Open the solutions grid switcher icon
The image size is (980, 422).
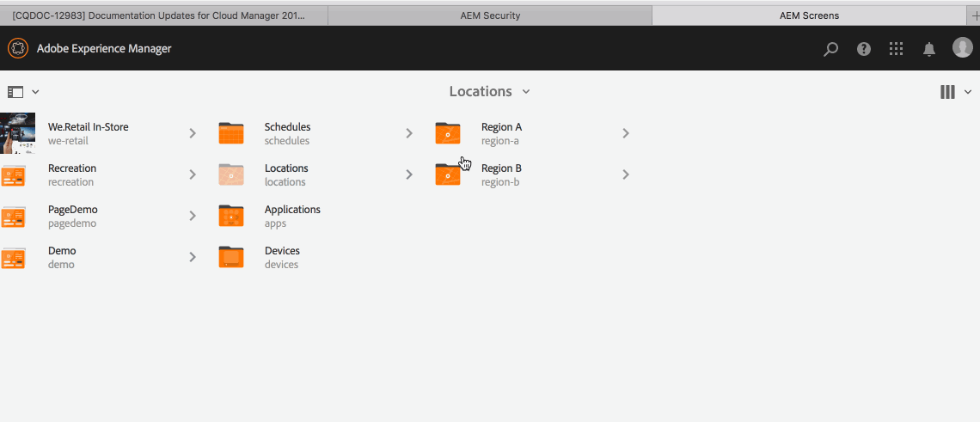pos(897,49)
